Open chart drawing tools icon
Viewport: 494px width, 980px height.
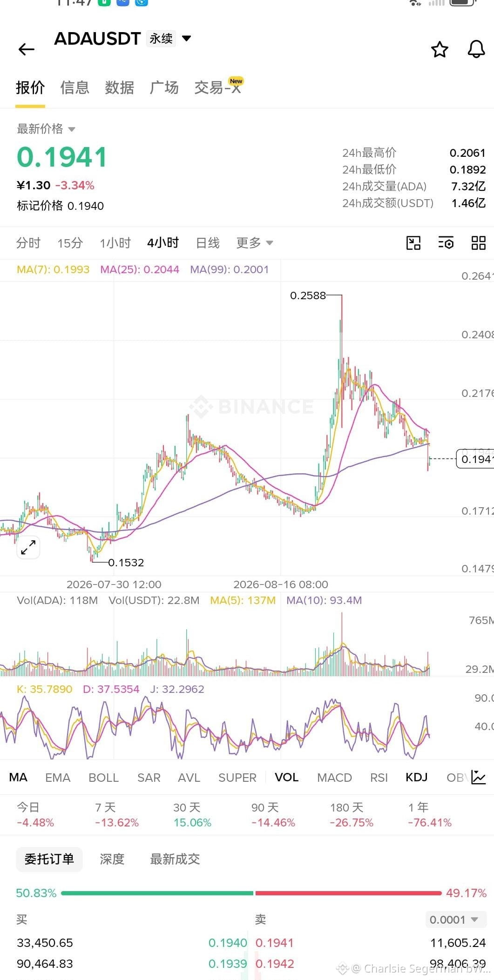(x=413, y=243)
